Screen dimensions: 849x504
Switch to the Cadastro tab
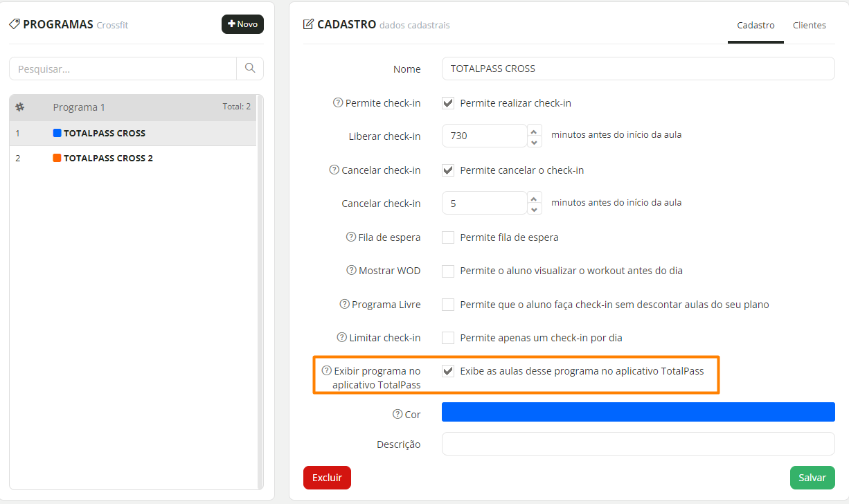[756, 25]
